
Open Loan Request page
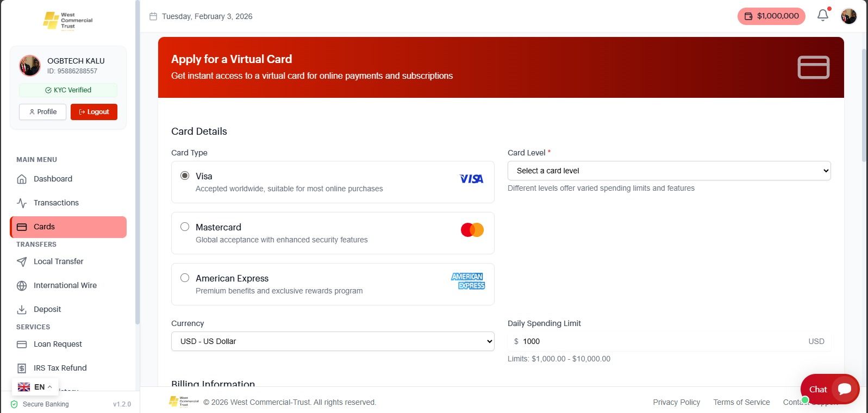[x=68, y=344]
